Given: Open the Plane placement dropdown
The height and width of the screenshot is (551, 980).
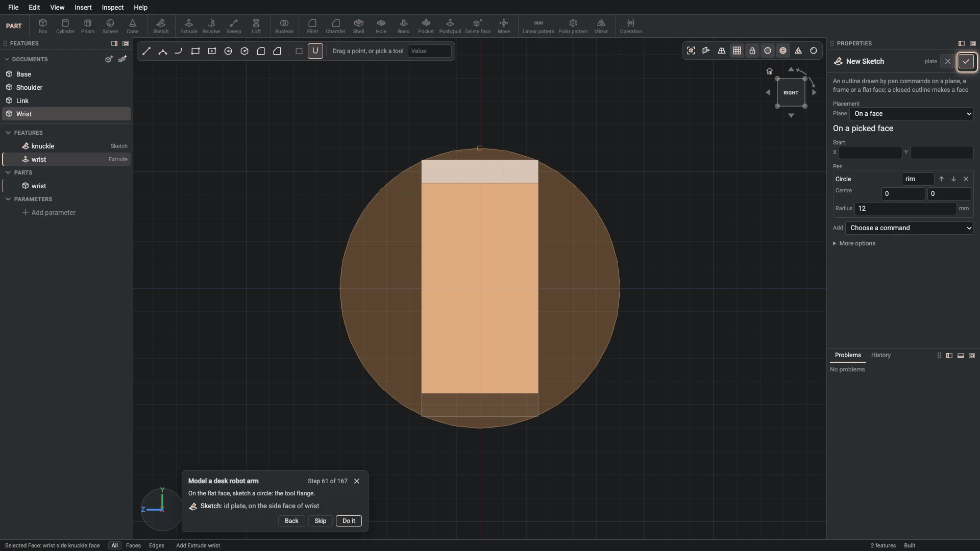Looking at the screenshot, I should click(x=912, y=114).
